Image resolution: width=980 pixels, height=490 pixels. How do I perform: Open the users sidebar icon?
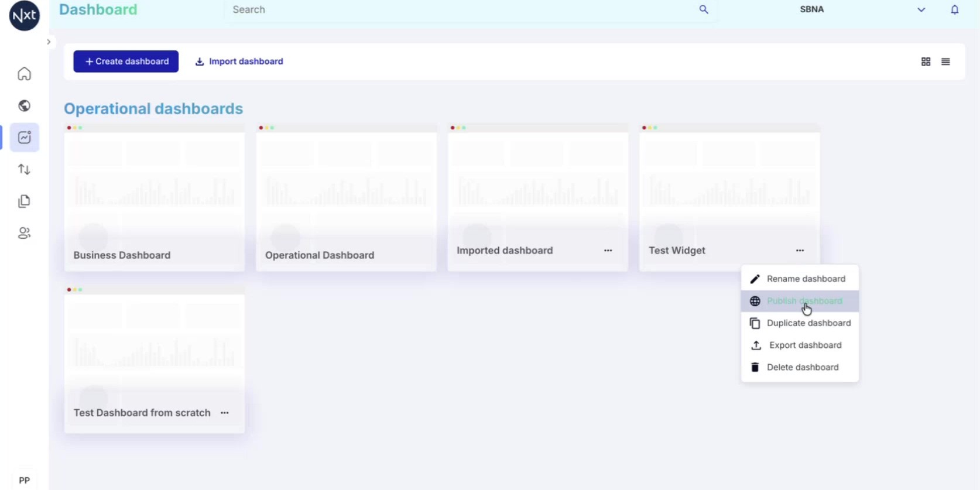[24, 233]
